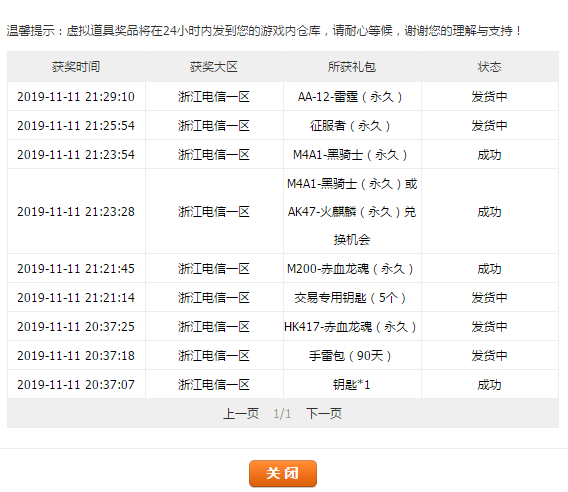
Task: Click 浙江电信一区 in the 20:37:25 row
Action: coord(214,326)
